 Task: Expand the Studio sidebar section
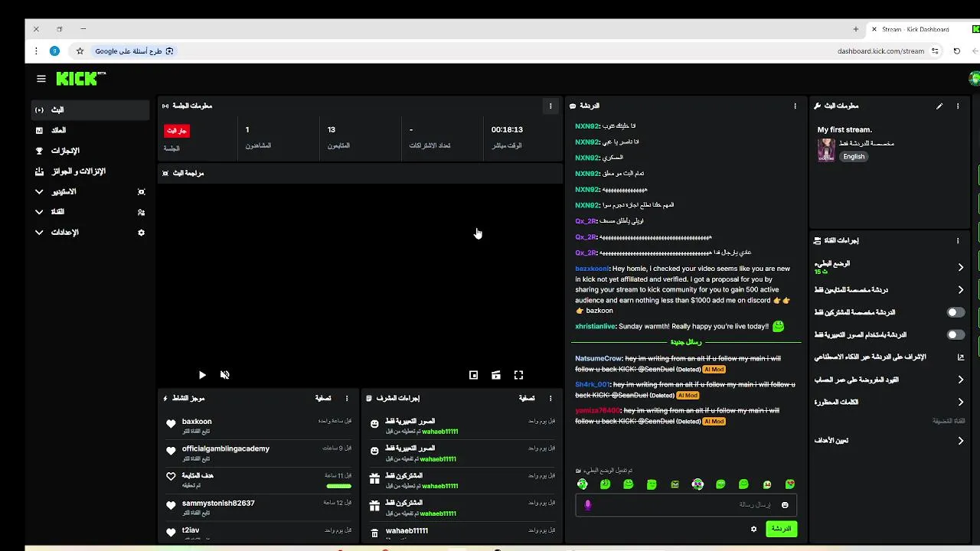point(39,192)
